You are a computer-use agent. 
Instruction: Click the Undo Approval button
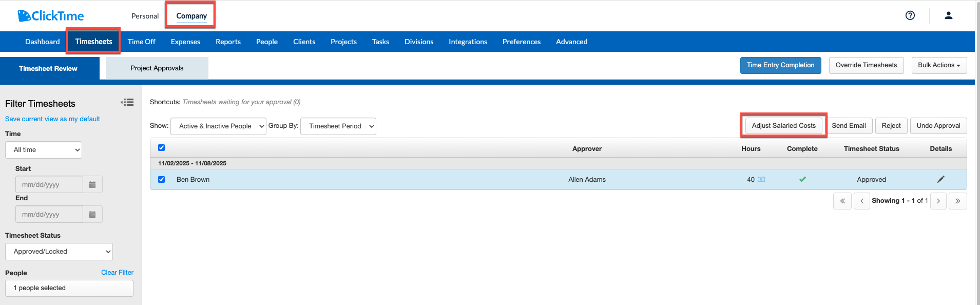pos(938,126)
